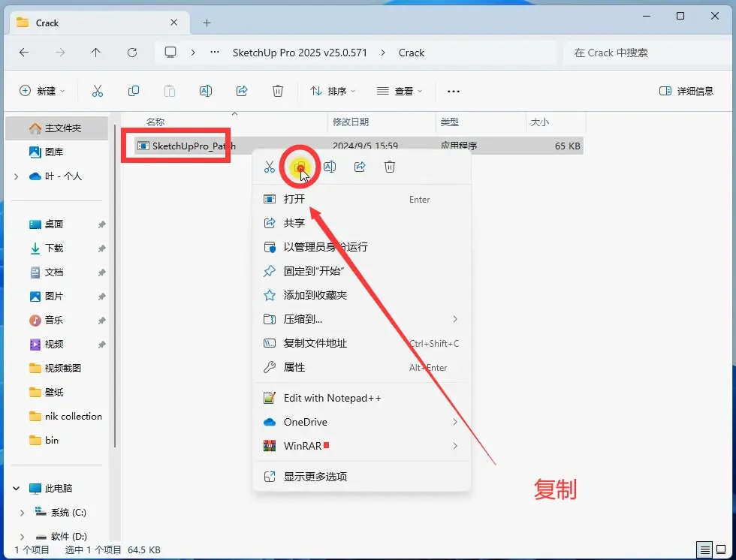736x560 pixels.
Task: Expand the 软件 (D:) drive node
Action: 22,536
